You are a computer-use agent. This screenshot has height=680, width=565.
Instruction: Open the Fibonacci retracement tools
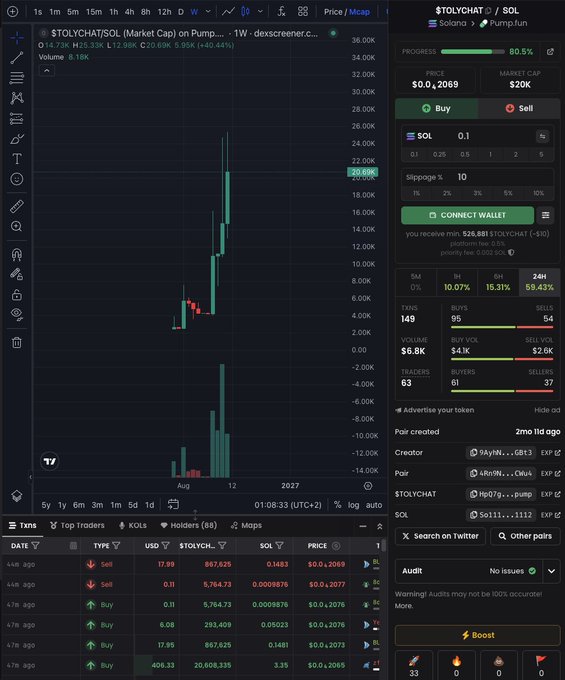(16, 78)
